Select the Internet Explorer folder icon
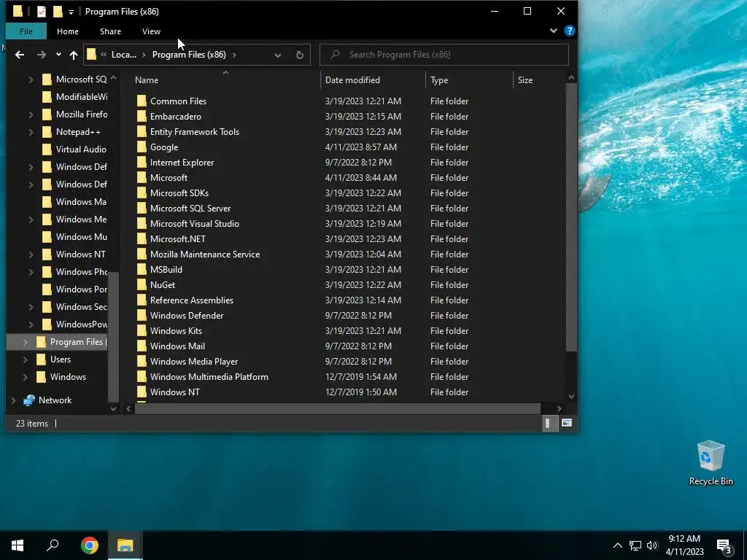The height and width of the screenshot is (560, 747). 142,163
